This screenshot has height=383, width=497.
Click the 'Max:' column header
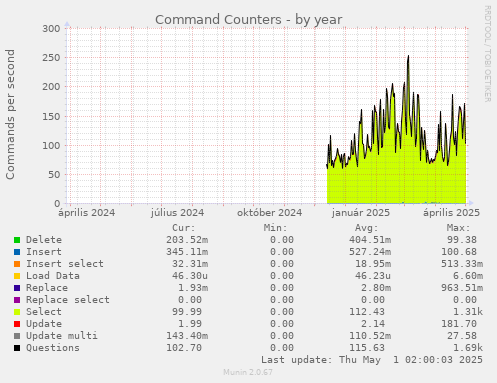coord(458,228)
